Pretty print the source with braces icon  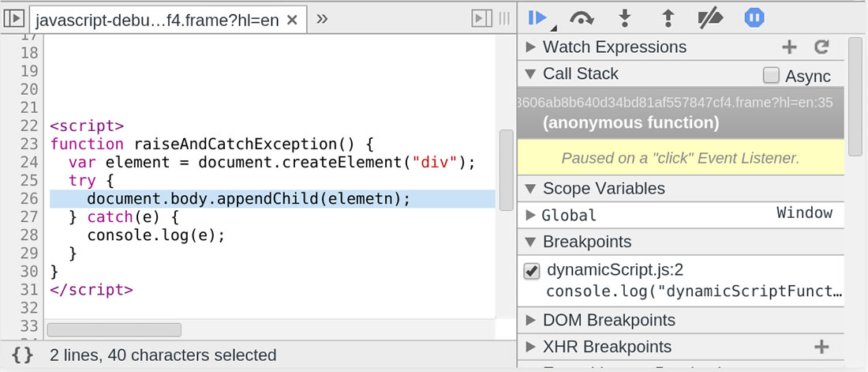click(x=23, y=355)
